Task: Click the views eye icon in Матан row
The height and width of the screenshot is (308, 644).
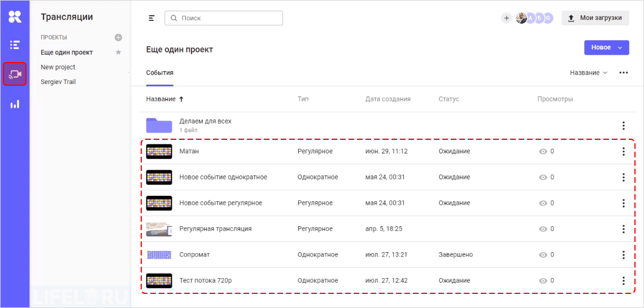Action: 543,151
